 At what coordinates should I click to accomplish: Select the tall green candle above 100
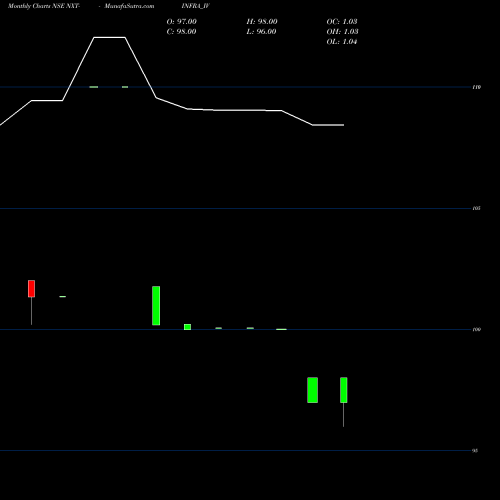pyautogui.click(x=156, y=306)
